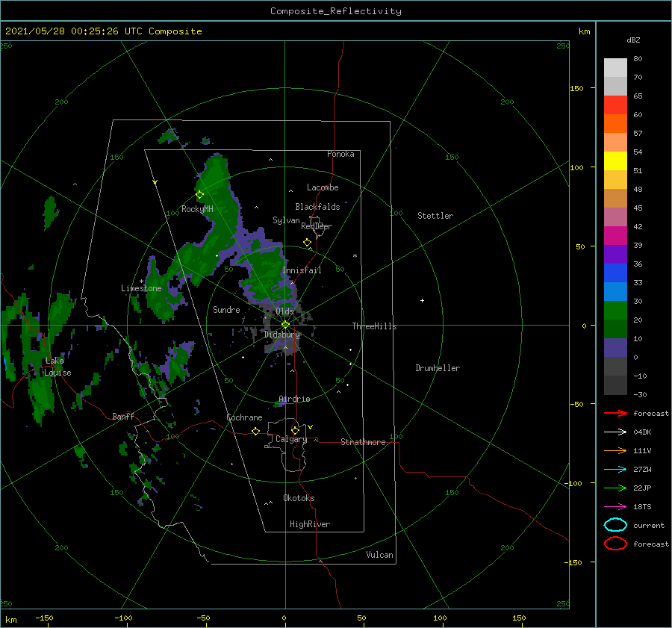Click the Drumheller city label
The width and height of the screenshot is (672, 628).
click(438, 368)
